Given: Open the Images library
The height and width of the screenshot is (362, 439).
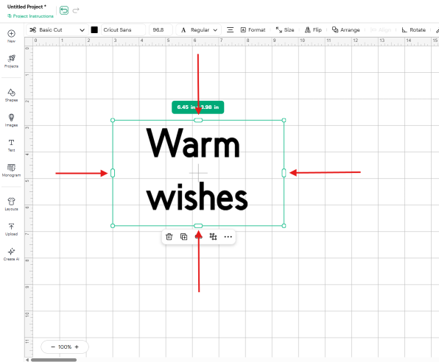Looking at the screenshot, I should point(11,120).
